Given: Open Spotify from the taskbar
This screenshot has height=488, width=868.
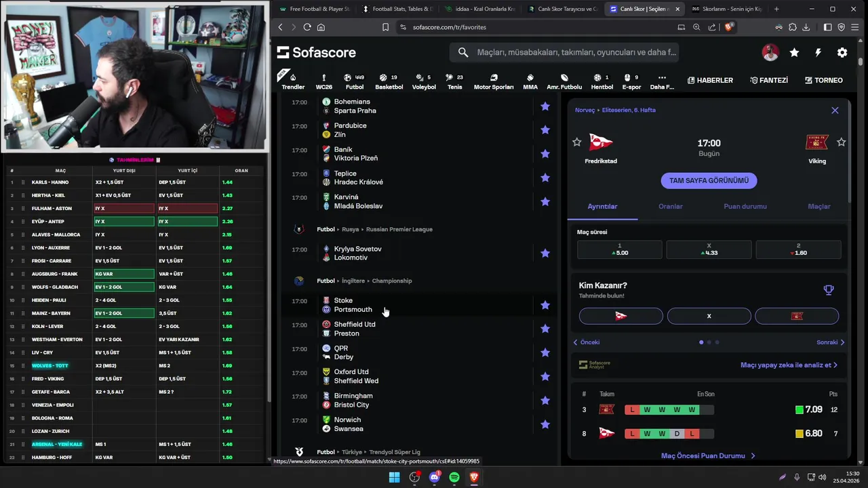Looking at the screenshot, I should [454, 477].
